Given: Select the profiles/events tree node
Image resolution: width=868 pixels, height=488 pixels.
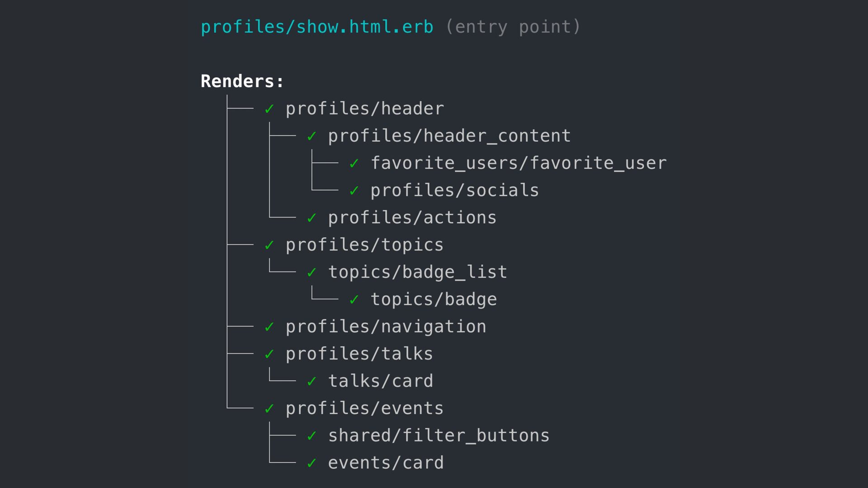Looking at the screenshot, I should tap(364, 408).
